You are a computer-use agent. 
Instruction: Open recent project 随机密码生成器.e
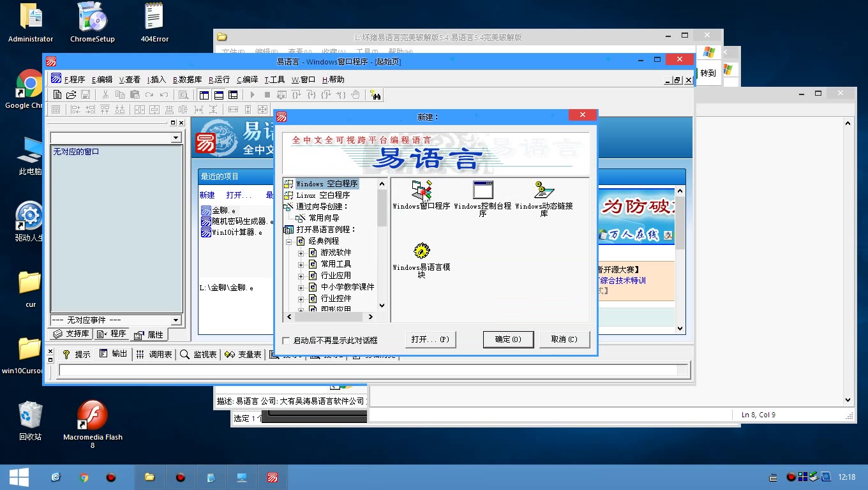tap(237, 221)
